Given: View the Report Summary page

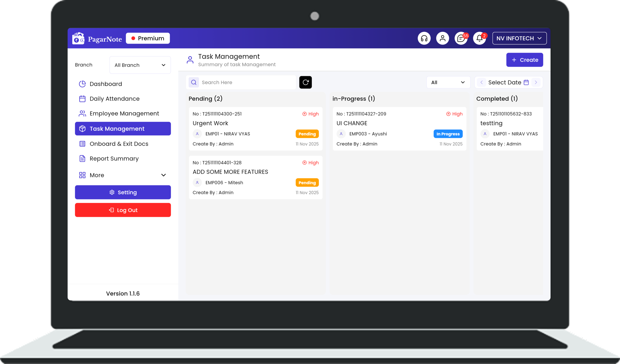Looking at the screenshot, I should [x=114, y=159].
